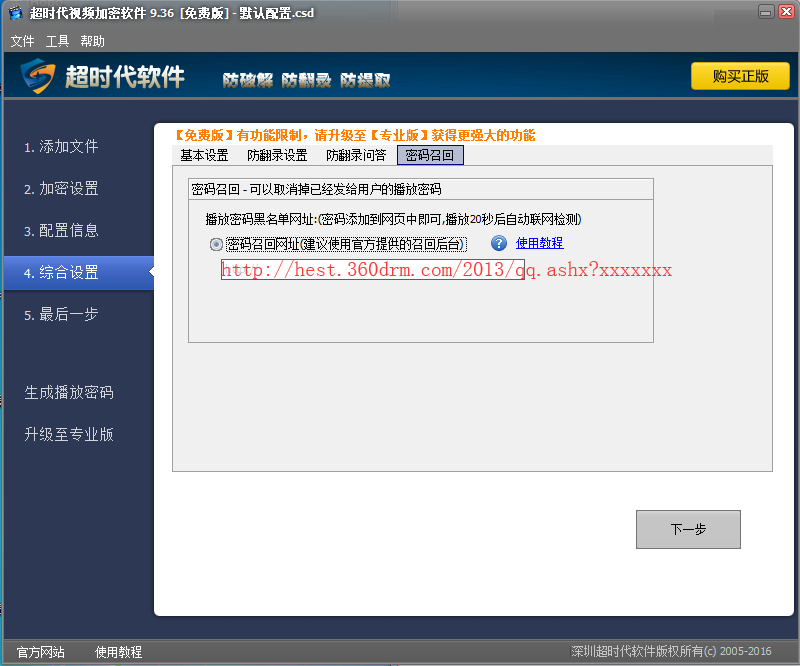Image resolution: width=800 pixels, height=666 pixels.
Task: Click the 播放密码黑名单网址 description text
Action: [x=393, y=219]
